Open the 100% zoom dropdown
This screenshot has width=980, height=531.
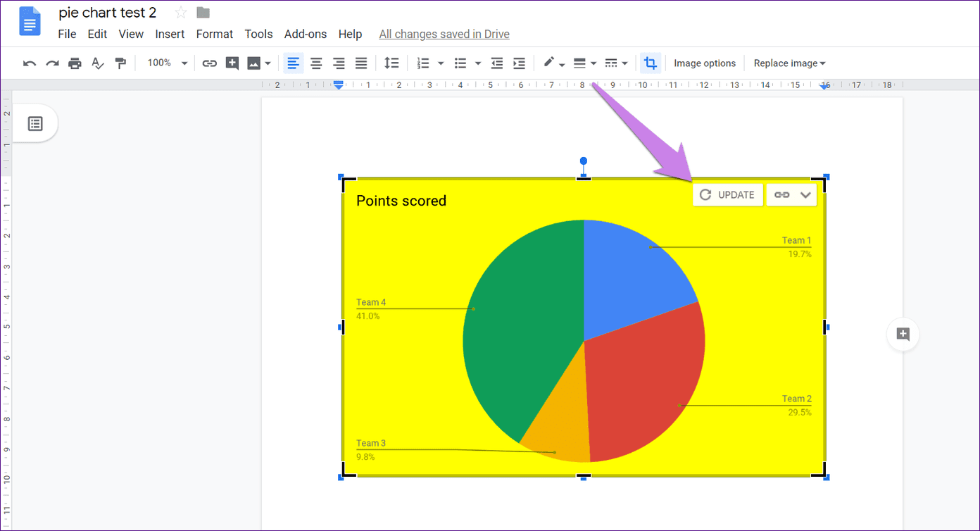167,63
